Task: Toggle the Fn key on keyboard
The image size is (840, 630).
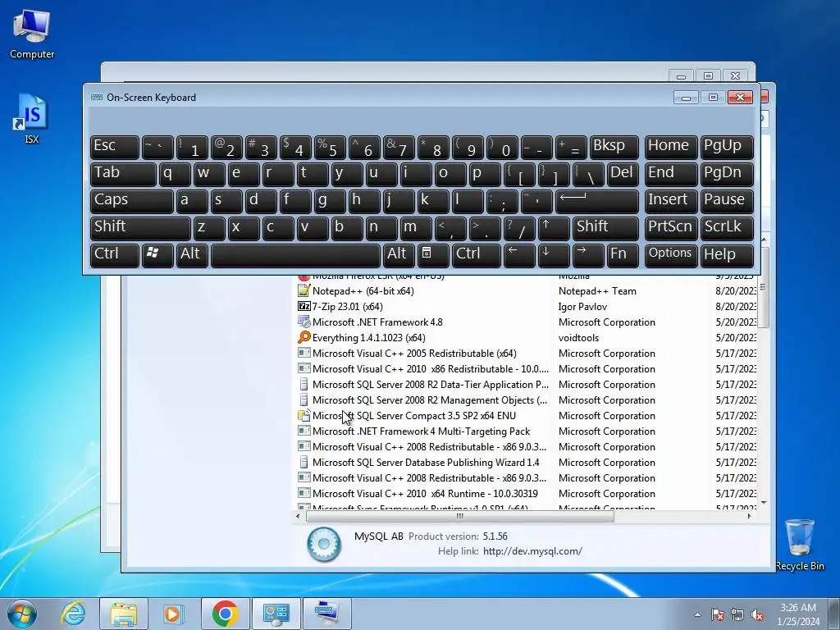Action: point(623,255)
